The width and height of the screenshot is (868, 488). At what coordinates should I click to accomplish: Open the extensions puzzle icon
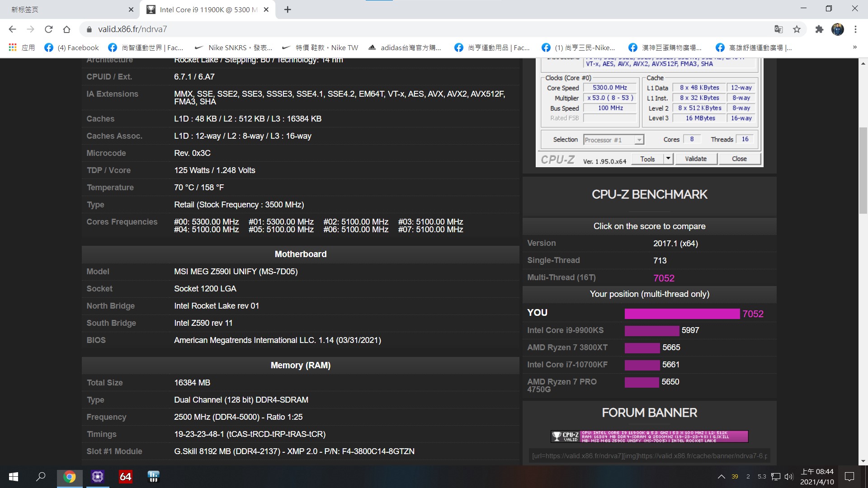(819, 29)
